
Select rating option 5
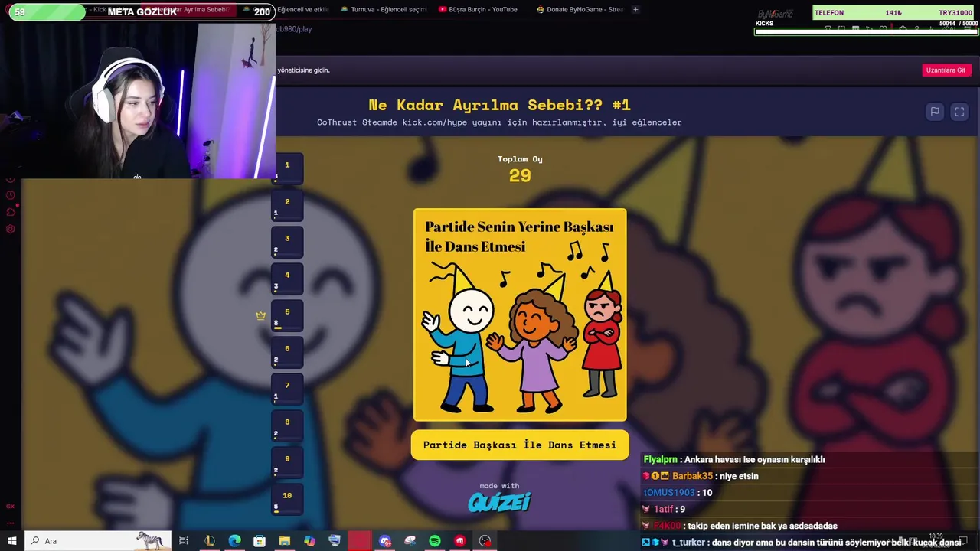287,315
